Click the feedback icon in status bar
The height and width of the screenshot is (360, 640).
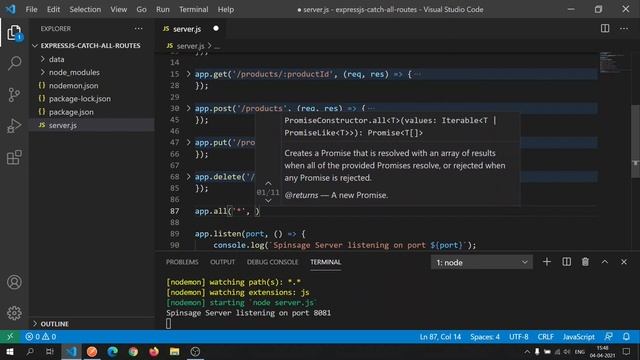608,337
